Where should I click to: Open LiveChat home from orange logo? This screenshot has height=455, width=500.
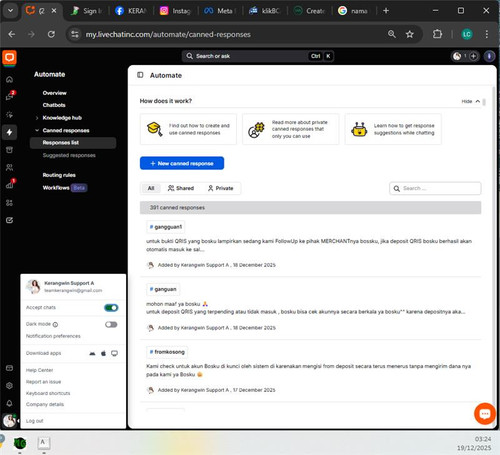(9, 58)
